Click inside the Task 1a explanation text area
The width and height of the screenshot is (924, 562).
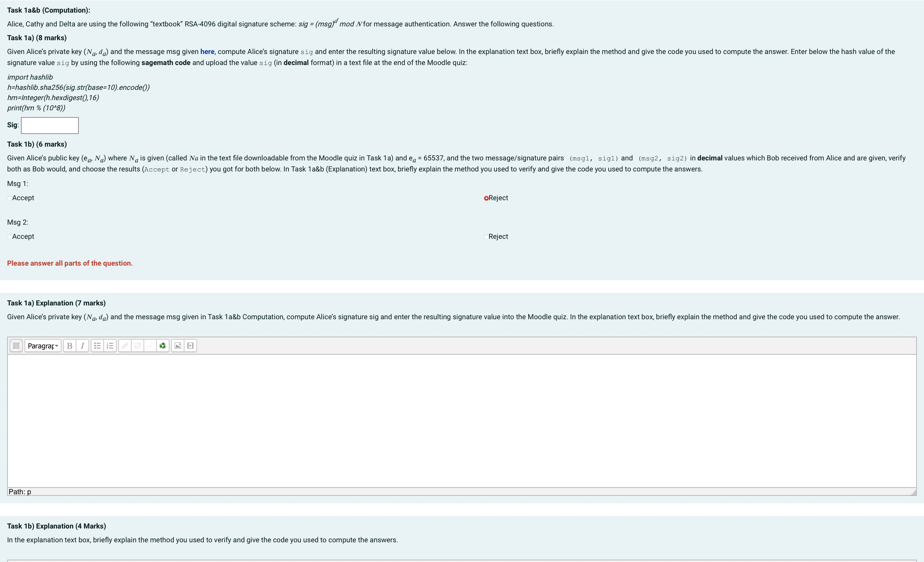(x=461, y=420)
